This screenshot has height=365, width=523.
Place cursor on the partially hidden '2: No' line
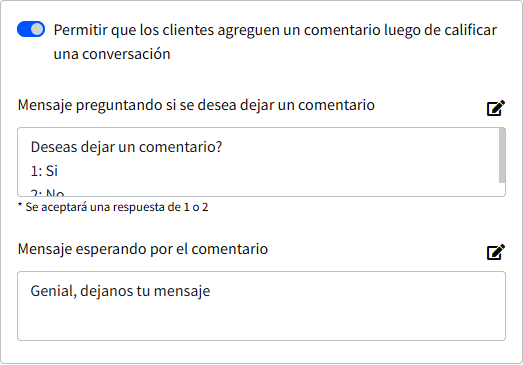point(47,193)
